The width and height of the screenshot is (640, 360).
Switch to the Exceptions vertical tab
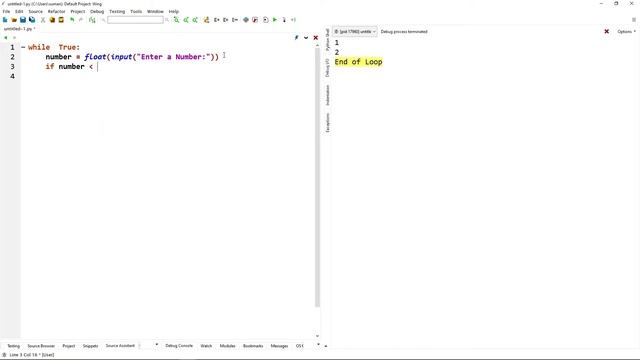[327, 123]
